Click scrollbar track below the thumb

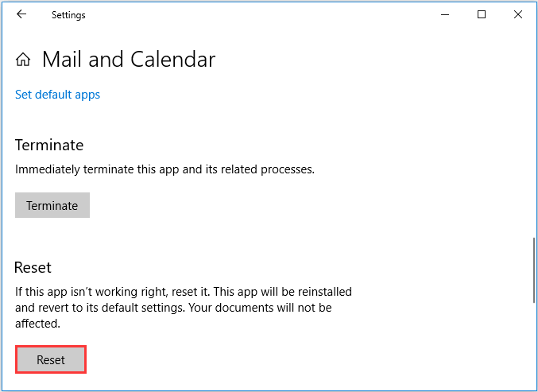click(534, 345)
